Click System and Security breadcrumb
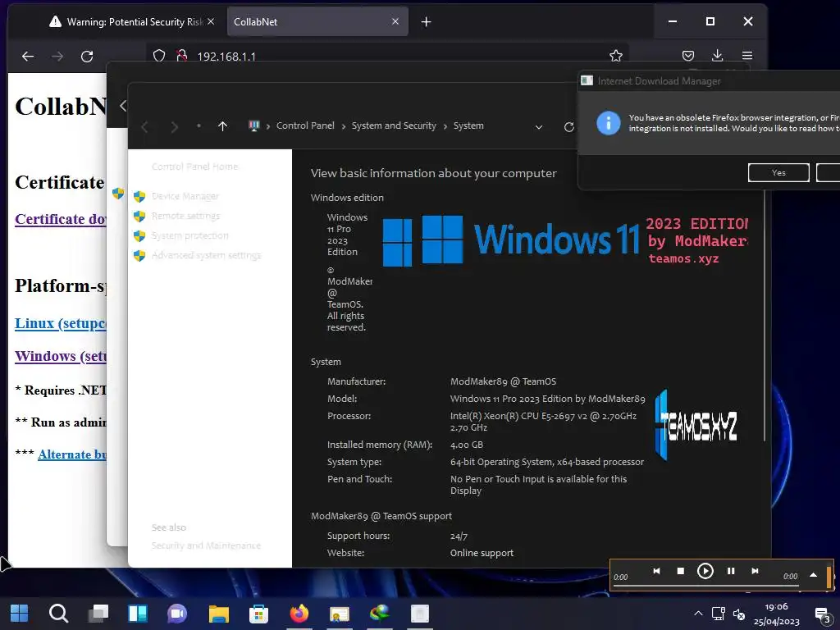The image size is (840, 630). 394,126
